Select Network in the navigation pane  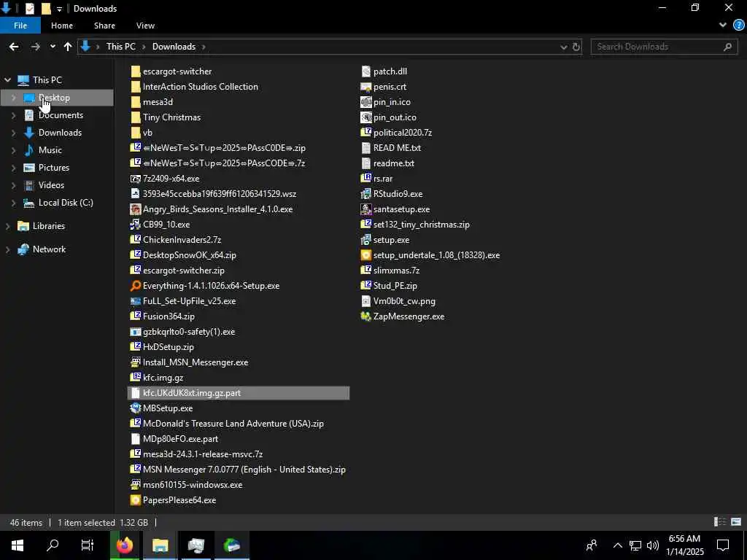(x=49, y=249)
